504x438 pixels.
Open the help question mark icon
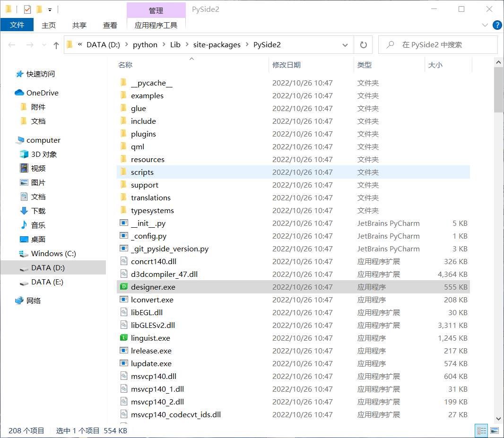pos(497,25)
